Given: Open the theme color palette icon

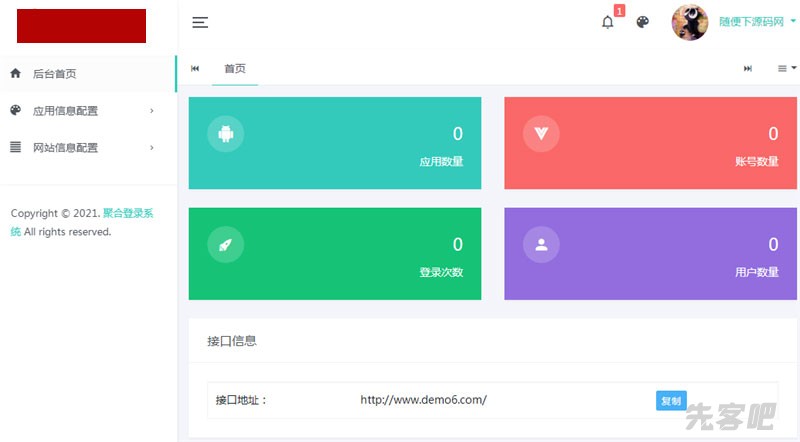Looking at the screenshot, I should coord(643,22).
